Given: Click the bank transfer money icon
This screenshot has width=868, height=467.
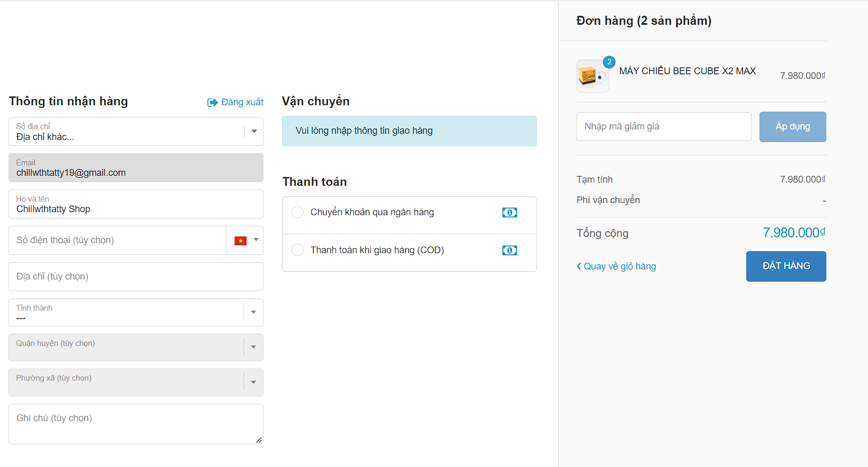Looking at the screenshot, I should point(510,213).
